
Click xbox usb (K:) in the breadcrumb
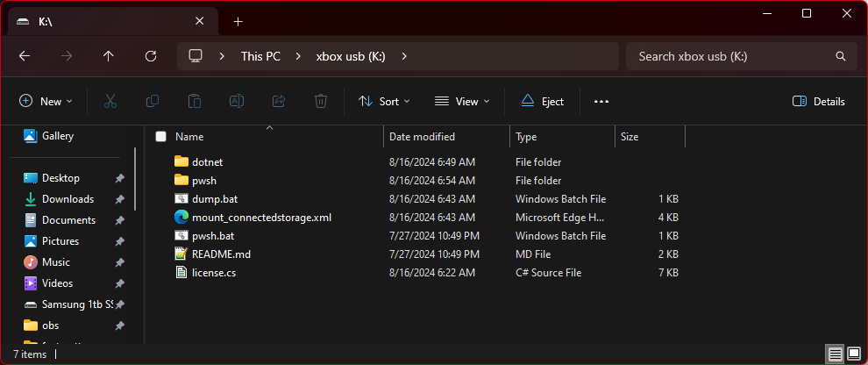point(351,56)
